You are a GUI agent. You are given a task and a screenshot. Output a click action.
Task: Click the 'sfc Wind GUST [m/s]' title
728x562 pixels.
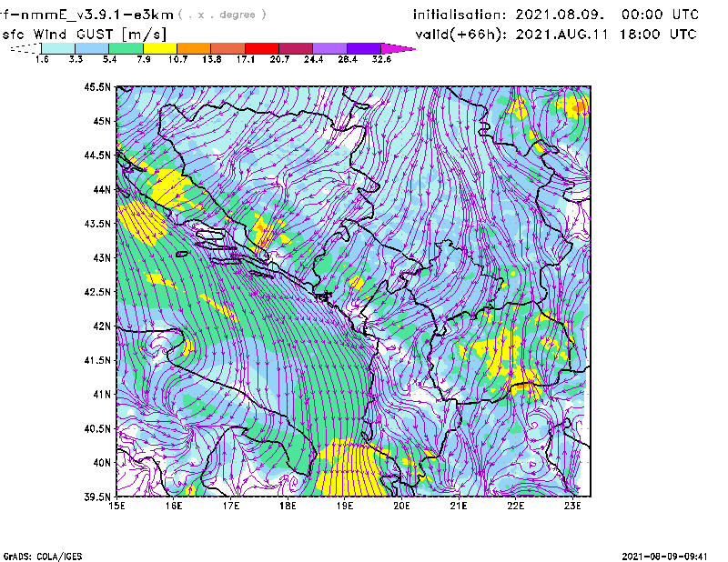click(85, 34)
